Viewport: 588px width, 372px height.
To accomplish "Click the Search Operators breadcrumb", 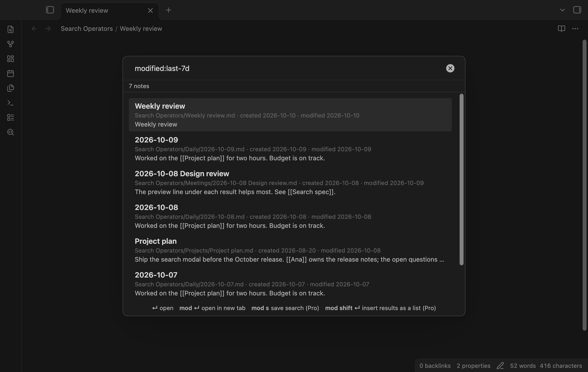I will point(87,28).
